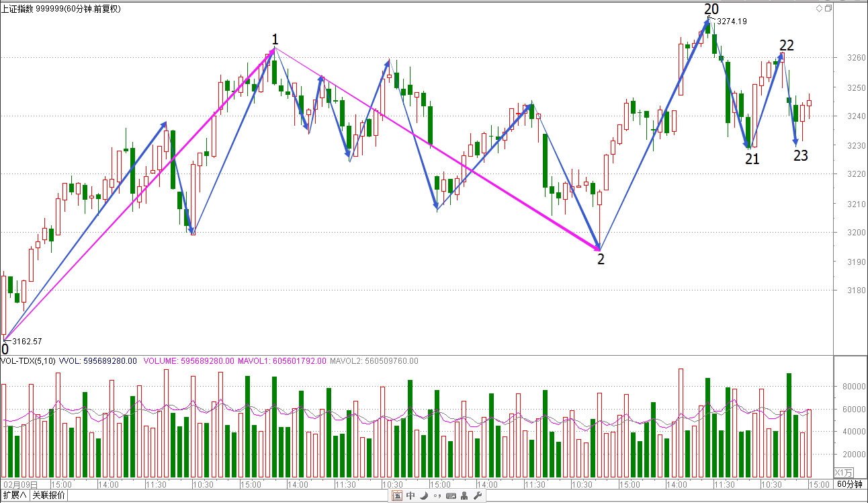The width and height of the screenshot is (868, 503).
Task: Click the 3220 price axis label
Action: [857, 174]
